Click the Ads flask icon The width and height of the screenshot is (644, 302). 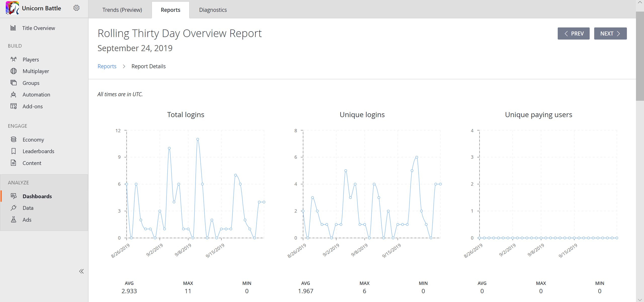(14, 219)
